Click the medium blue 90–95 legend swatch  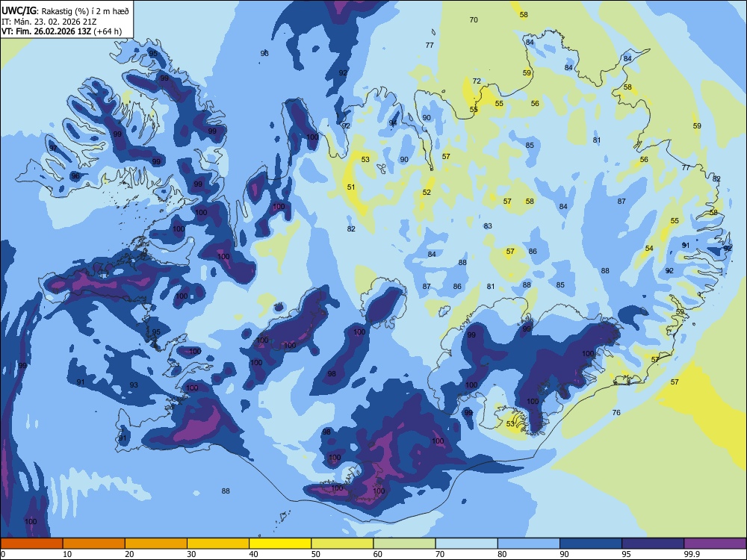coord(591,544)
